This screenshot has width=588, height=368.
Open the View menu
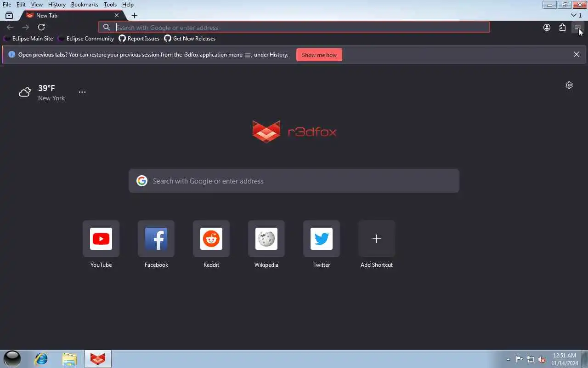click(37, 5)
